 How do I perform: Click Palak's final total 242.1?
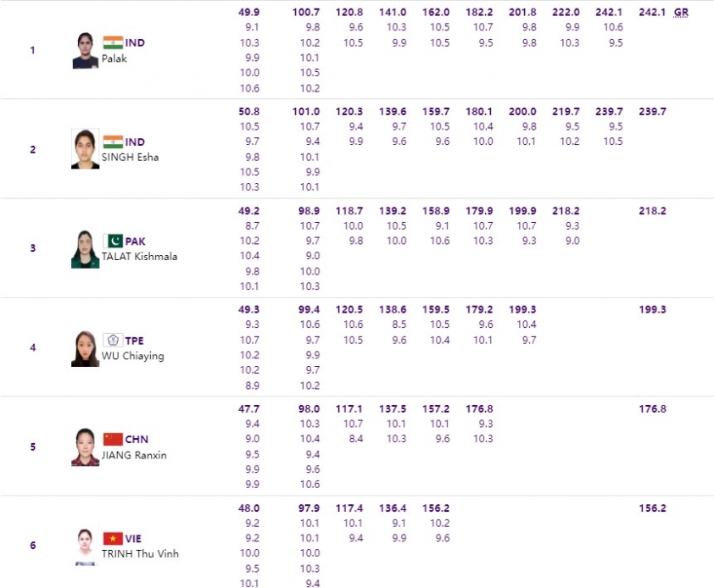point(652,13)
